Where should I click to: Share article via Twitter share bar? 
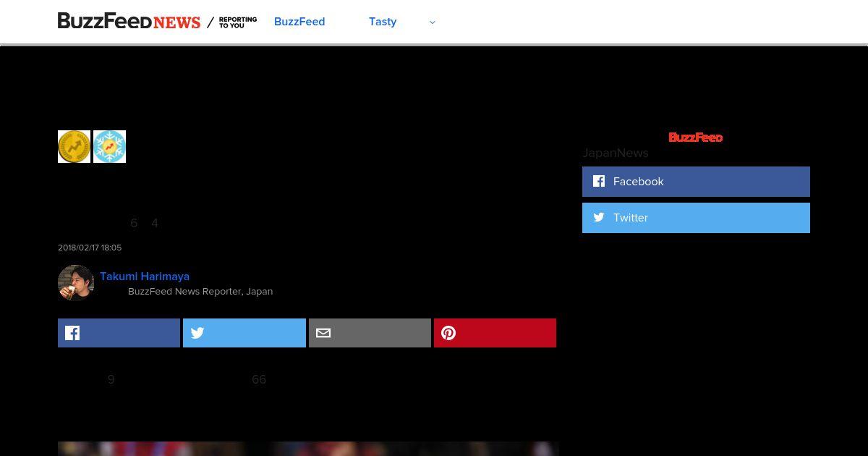[x=244, y=333]
